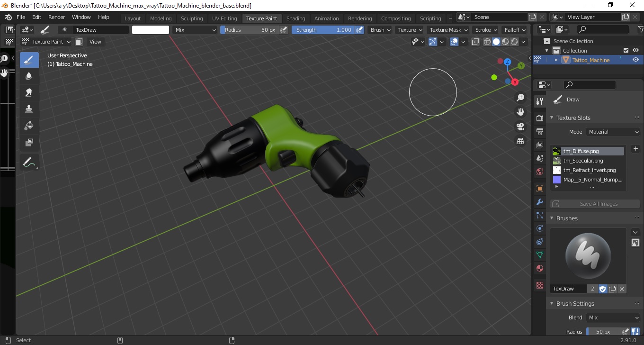This screenshot has width=644, height=345.
Task: Select the Mask tool in toolbar
Action: click(29, 142)
